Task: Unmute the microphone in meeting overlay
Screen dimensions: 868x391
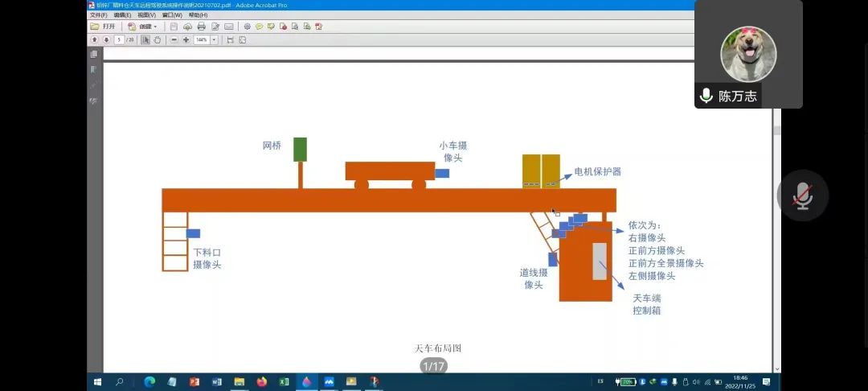Action: [x=802, y=195]
